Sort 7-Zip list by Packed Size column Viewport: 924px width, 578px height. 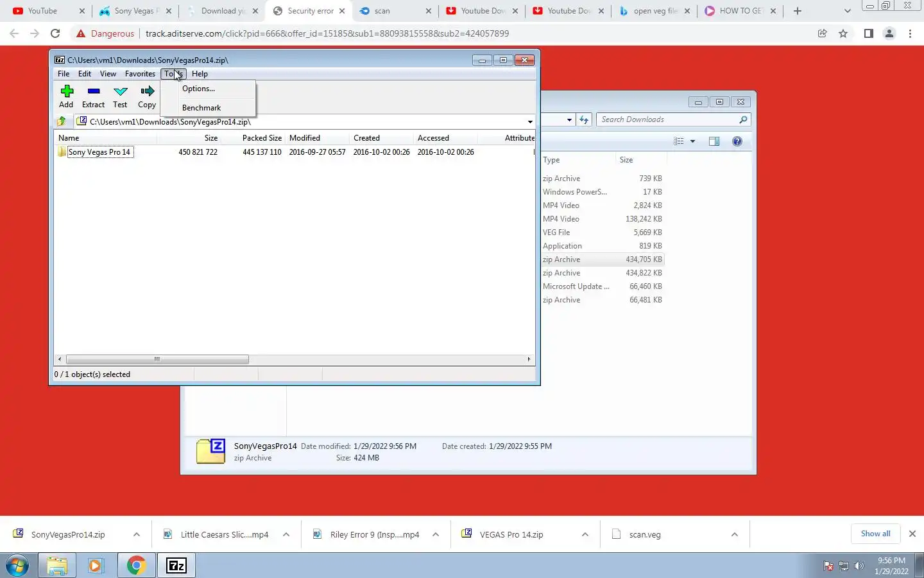[253, 138]
